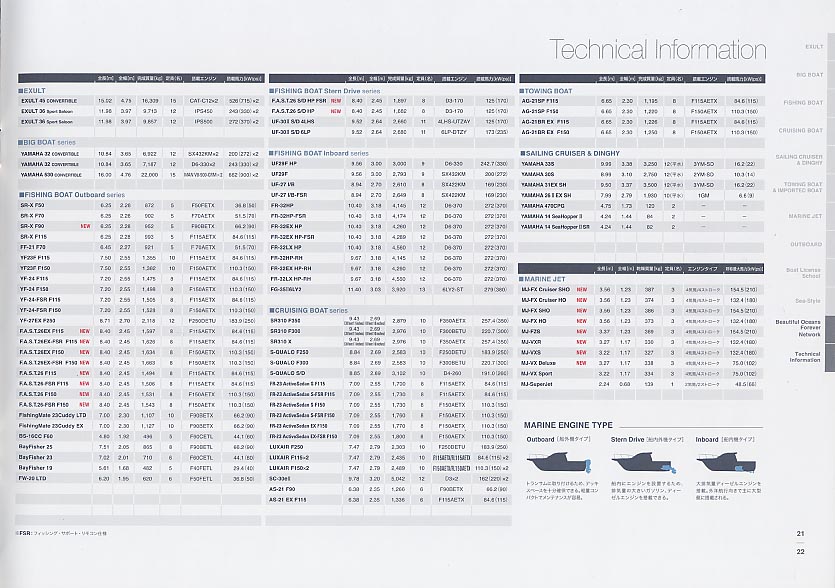Select the SR310 X row name
835x588 pixels.
282,341
